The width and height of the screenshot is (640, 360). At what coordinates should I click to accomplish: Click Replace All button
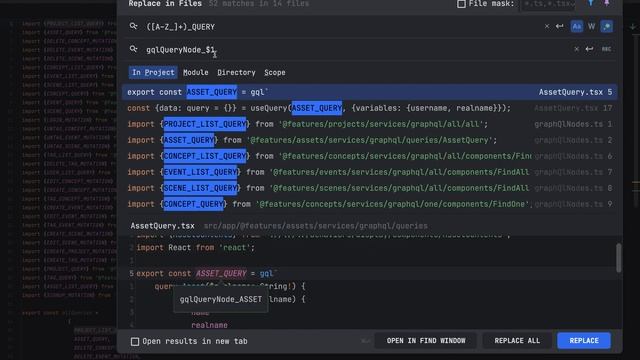(517, 340)
